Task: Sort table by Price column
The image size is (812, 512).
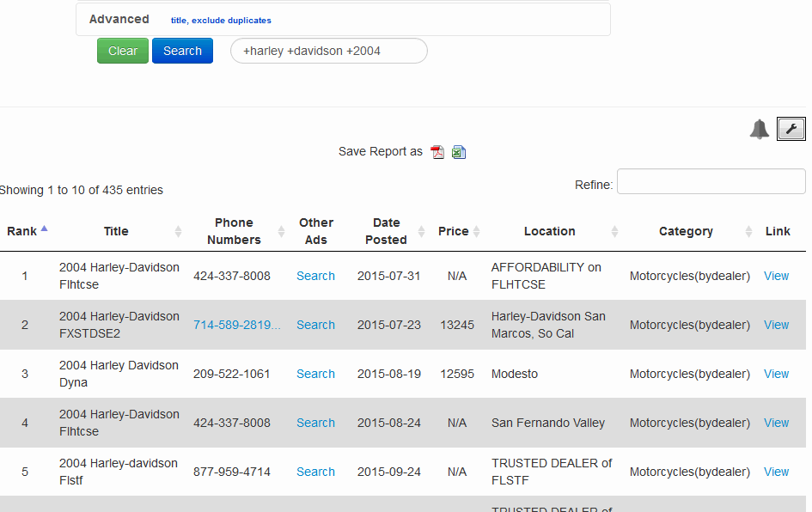Action: (454, 231)
